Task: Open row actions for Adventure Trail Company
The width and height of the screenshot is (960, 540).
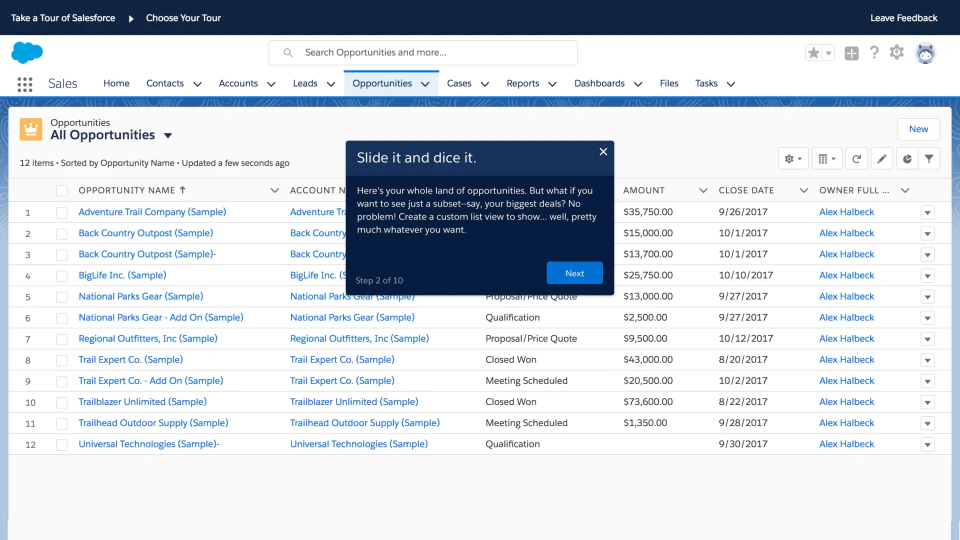Action: pyautogui.click(x=928, y=212)
